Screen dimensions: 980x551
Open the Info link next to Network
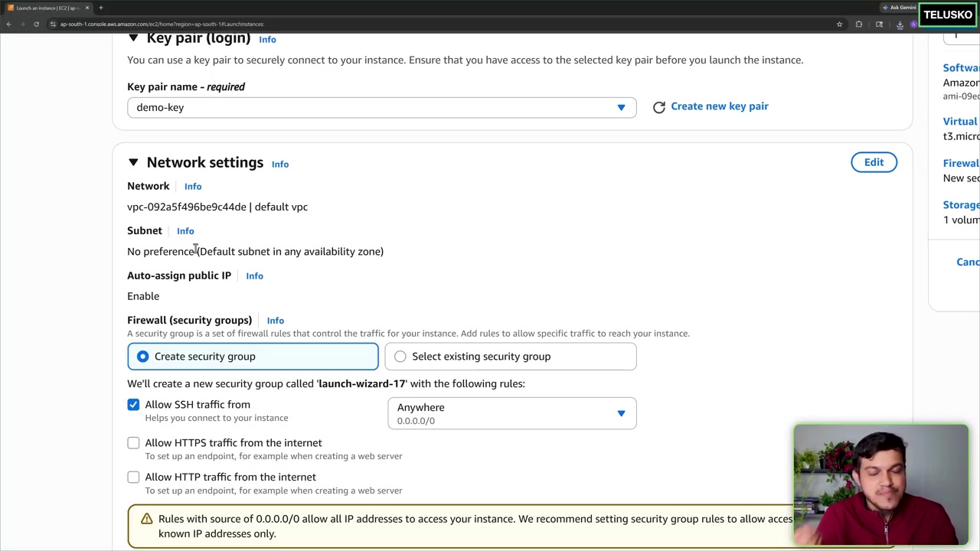coord(193,186)
